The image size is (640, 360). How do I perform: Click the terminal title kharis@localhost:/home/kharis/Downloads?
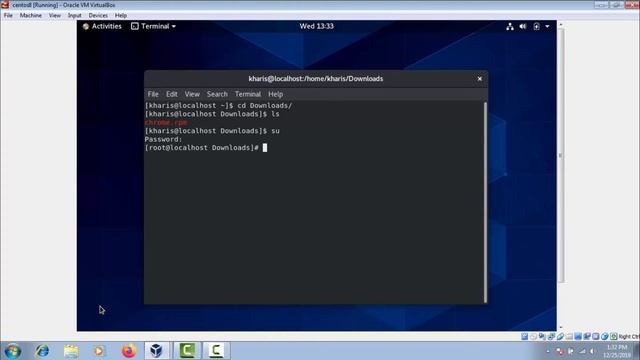(x=316, y=79)
